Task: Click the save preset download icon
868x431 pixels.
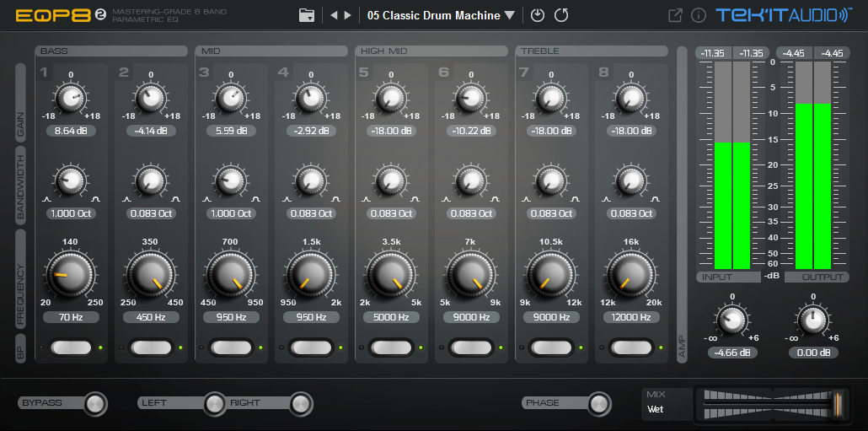Action: coord(538,15)
